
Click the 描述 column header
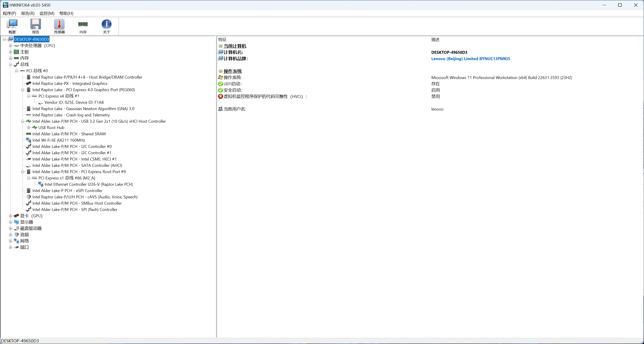[x=435, y=40]
